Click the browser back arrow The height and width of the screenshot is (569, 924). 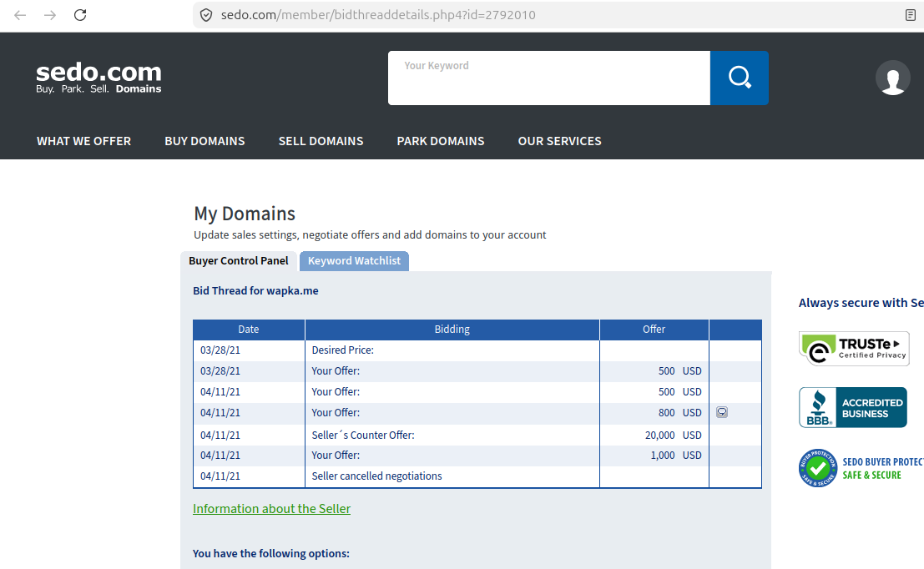(20, 15)
